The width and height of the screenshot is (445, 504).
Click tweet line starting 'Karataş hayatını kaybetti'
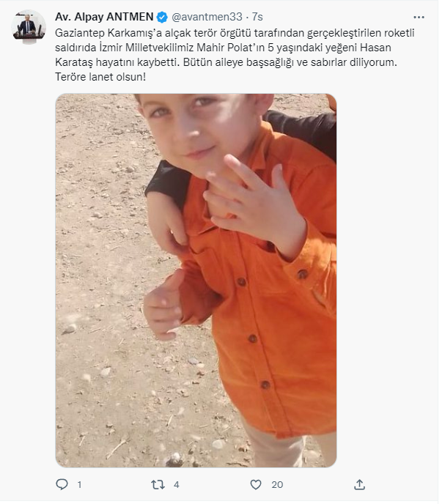pyautogui.click(x=226, y=62)
